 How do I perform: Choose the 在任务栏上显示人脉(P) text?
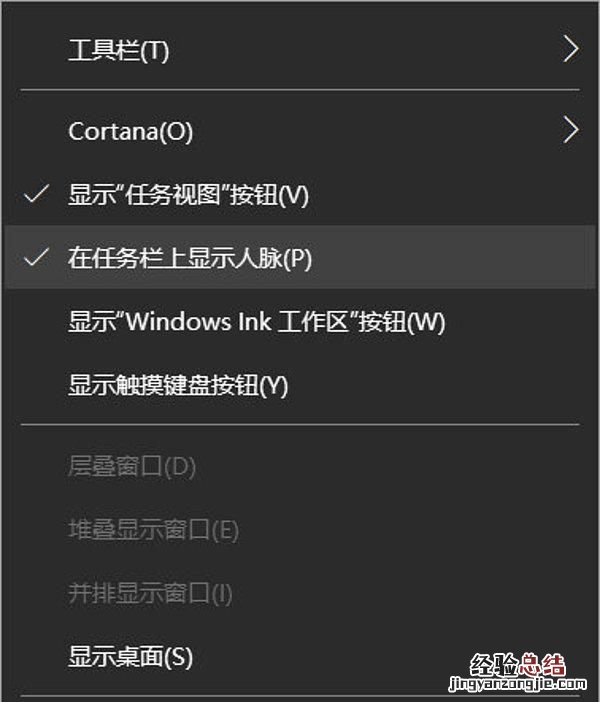(190, 258)
